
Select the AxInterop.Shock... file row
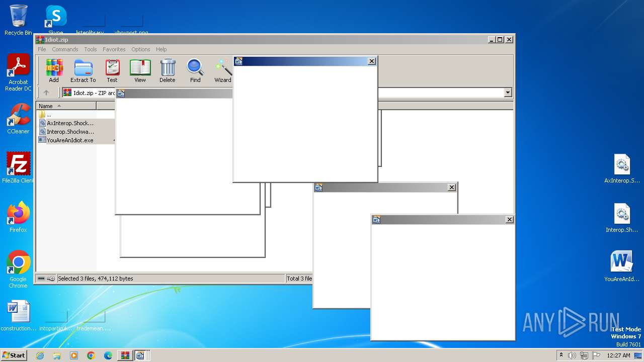66,123
